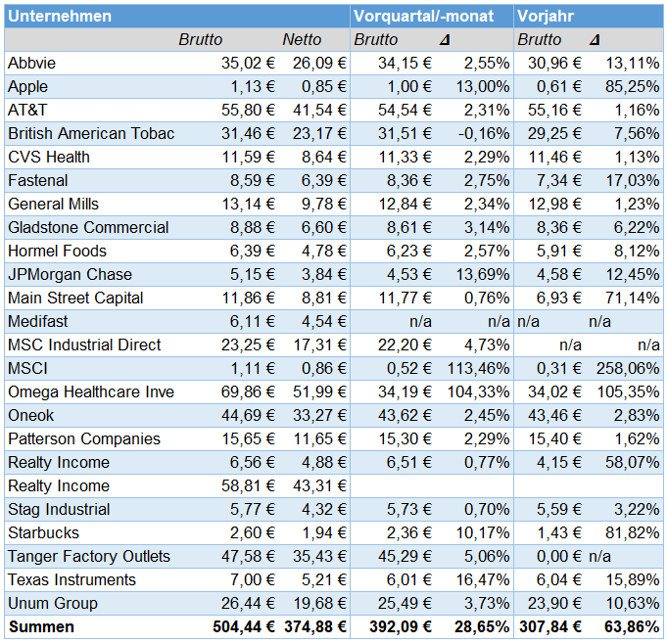Image resolution: width=668 pixels, height=644 pixels.
Task: Select the CVS Health row label
Action: pos(49,157)
